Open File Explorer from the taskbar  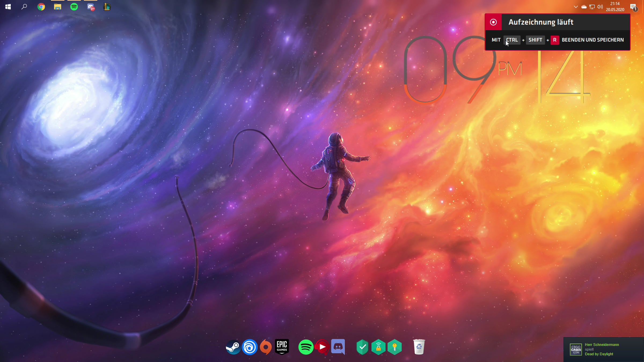[x=57, y=7]
